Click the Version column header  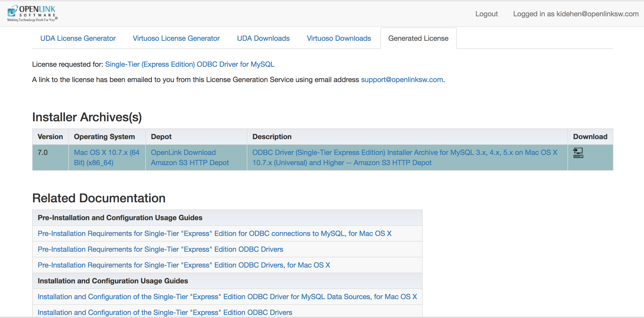pyautogui.click(x=50, y=137)
